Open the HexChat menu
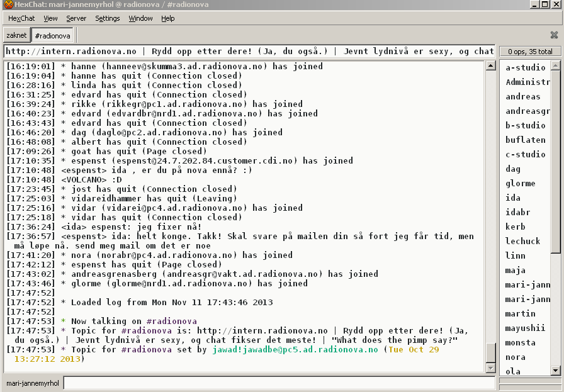The height and width of the screenshot is (392, 564). point(21,18)
